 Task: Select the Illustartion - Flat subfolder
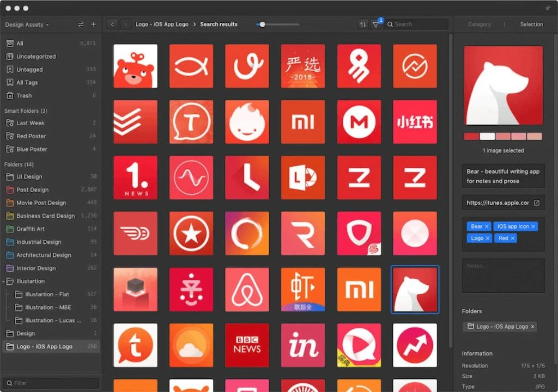coord(47,295)
